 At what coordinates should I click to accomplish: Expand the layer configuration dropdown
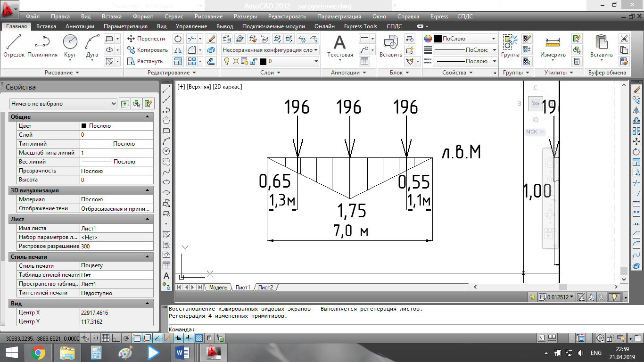point(315,50)
